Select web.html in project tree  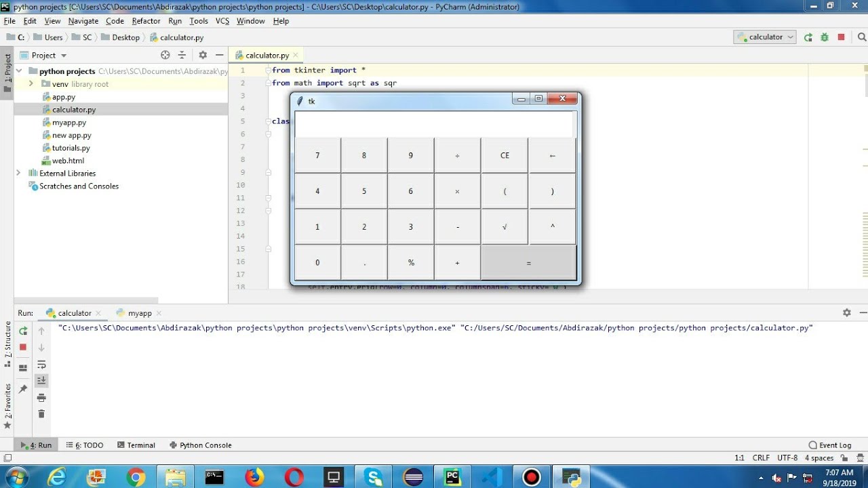(68, 161)
